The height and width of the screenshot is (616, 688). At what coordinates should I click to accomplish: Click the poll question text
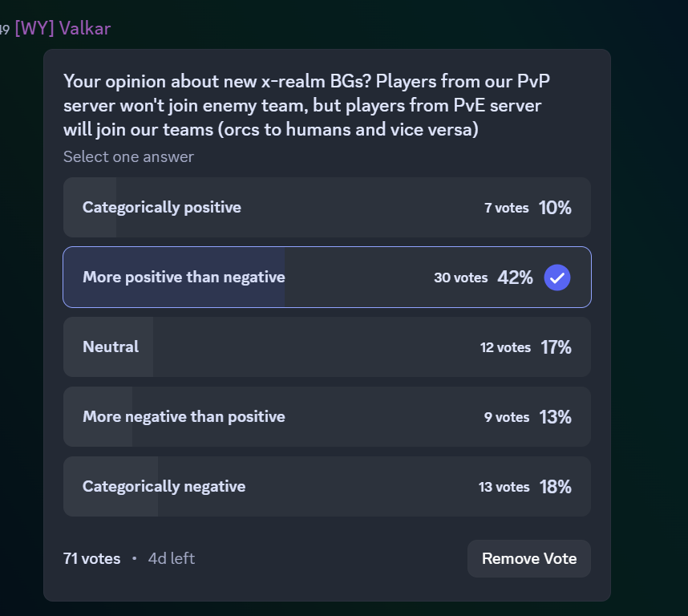(x=306, y=105)
